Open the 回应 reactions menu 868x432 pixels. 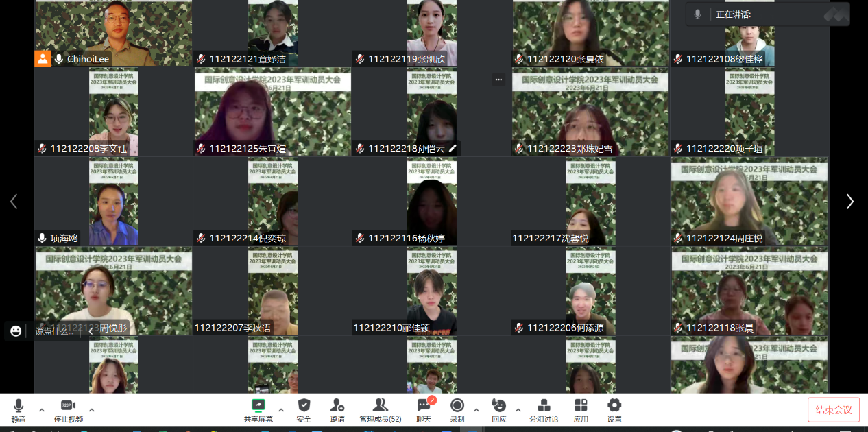498,409
